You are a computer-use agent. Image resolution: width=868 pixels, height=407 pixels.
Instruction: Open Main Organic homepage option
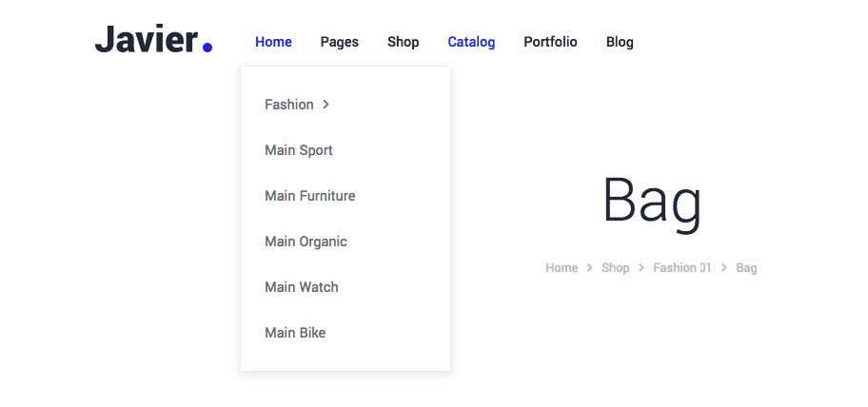(306, 242)
